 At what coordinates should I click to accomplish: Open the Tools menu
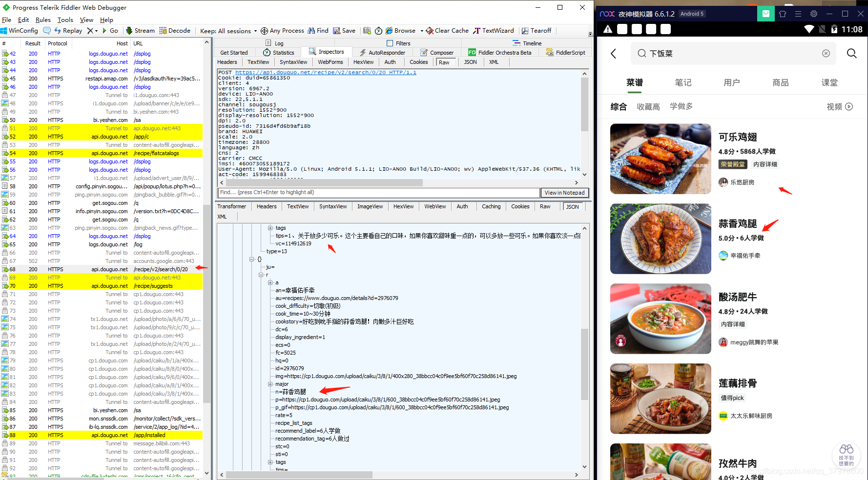65,20
